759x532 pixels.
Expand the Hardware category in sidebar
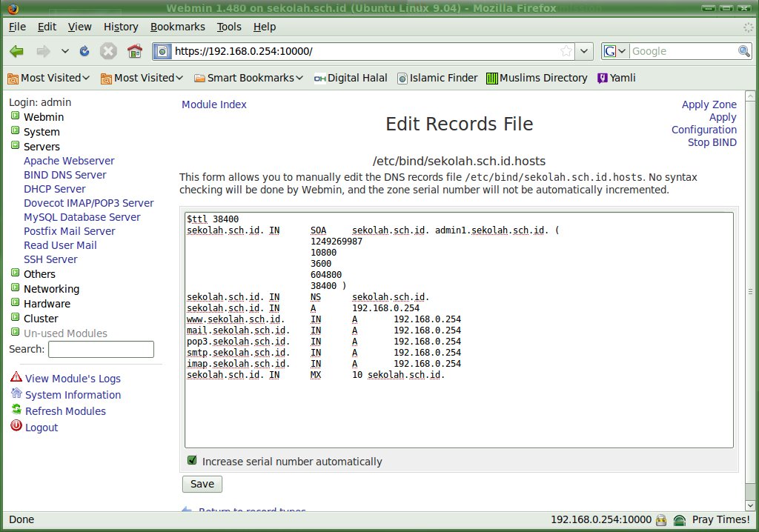point(15,304)
